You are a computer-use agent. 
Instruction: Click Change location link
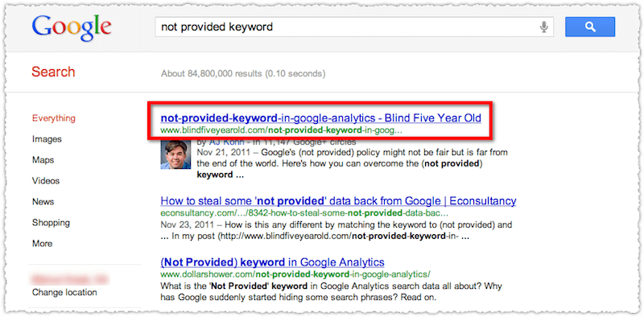(64, 292)
